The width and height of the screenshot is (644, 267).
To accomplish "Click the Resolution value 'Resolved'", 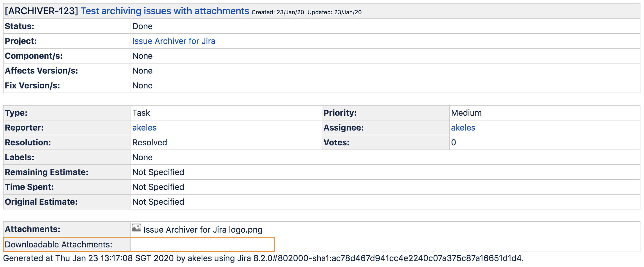I will [x=150, y=142].
